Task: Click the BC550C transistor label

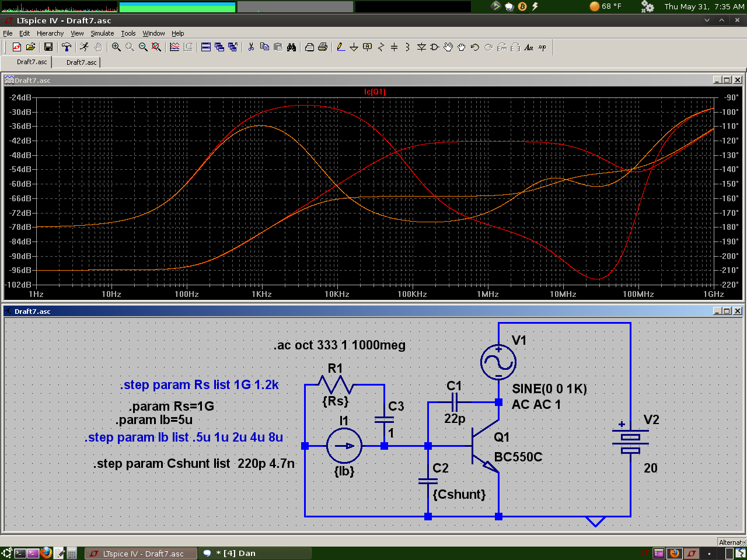Action: click(x=518, y=457)
